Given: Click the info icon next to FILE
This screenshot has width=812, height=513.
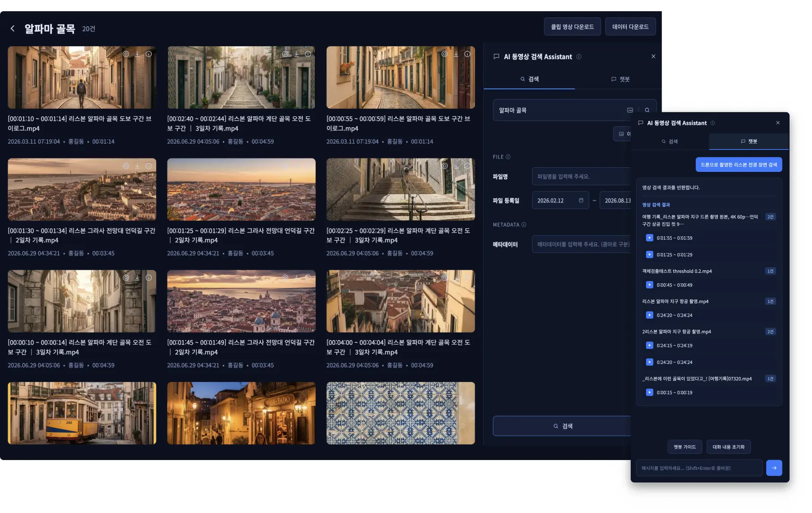Looking at the screenshot, I should tap(508, 157).
